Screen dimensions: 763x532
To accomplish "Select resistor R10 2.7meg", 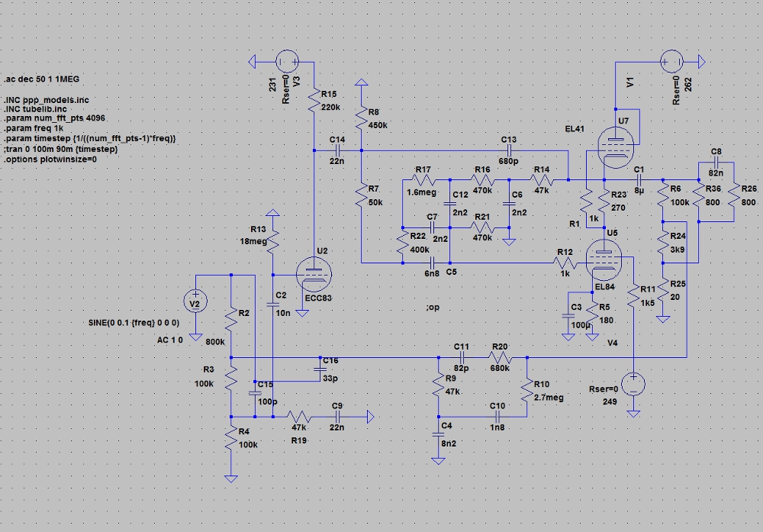I will point(526,392).
